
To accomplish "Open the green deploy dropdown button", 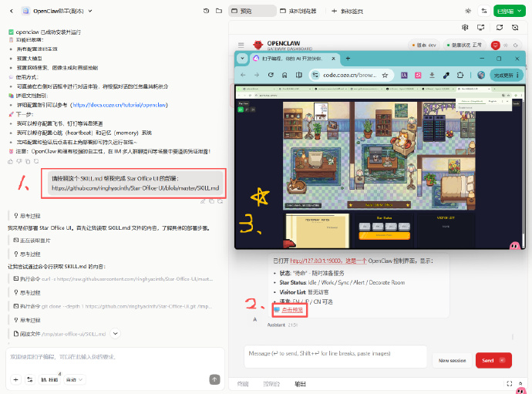I will pos(510,11).
